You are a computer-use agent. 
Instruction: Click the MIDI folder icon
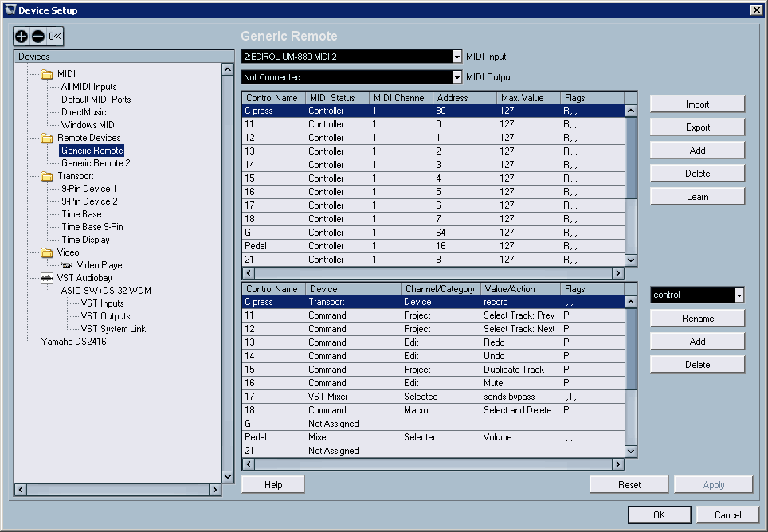coord(47,74)
